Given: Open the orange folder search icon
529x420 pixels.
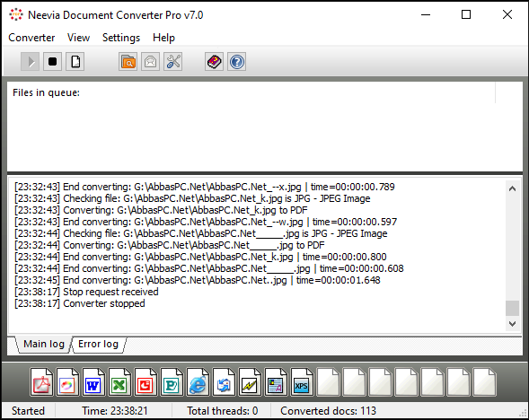Looking at the screenshot, I should coord(128,62).
